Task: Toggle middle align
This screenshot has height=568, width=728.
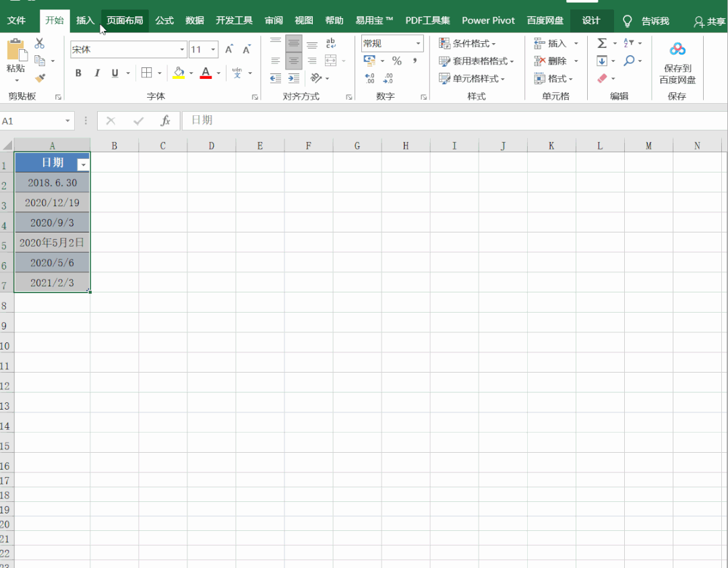Action: tap(293, 43)
